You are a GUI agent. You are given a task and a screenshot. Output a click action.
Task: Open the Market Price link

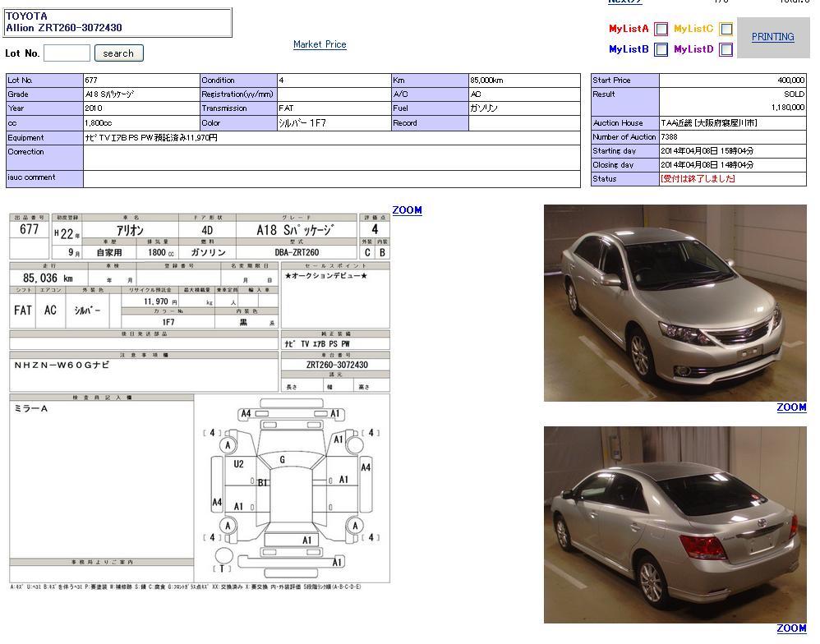point(320,44)
